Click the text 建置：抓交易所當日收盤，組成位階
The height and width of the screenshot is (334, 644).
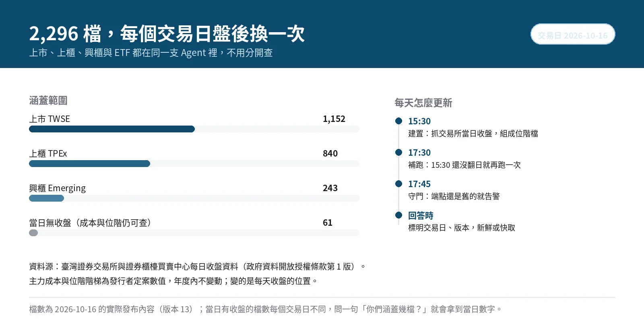coord(473,134)
